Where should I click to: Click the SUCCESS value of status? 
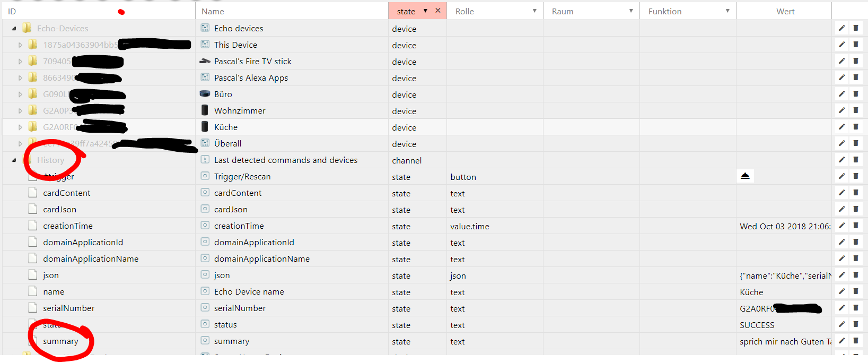[x=757, y=325]
